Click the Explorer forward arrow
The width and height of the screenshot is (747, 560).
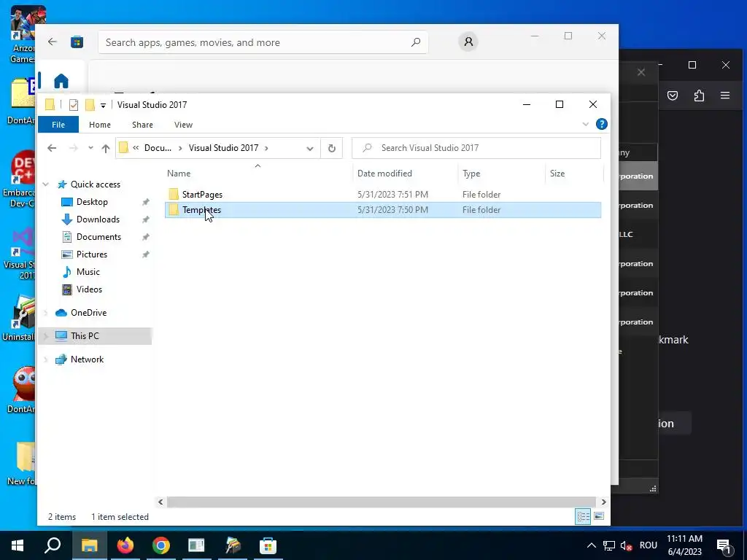click(x=73, y=148)
